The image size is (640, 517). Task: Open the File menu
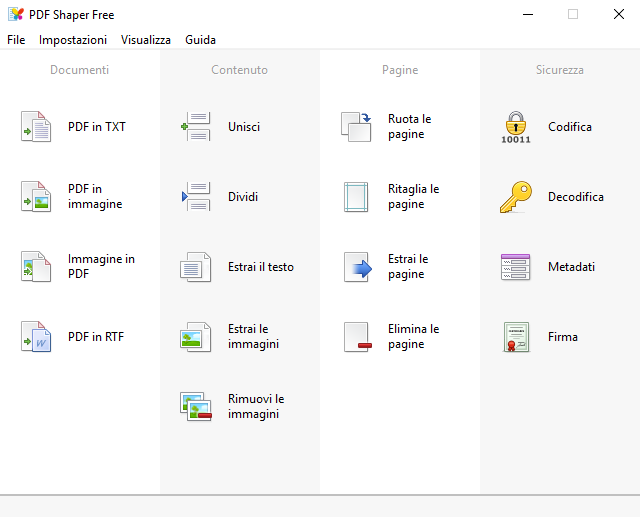click(x=16, y=40)
